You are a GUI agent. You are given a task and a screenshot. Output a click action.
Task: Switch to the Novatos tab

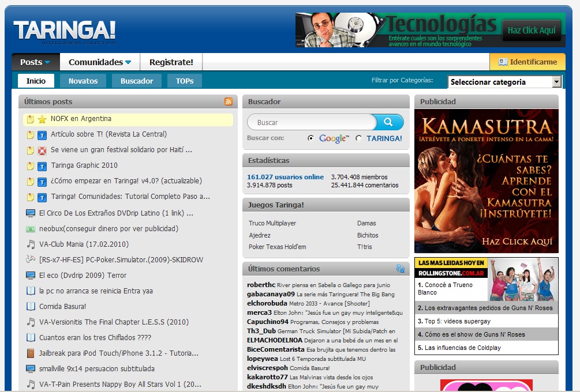tap(83, 81)
